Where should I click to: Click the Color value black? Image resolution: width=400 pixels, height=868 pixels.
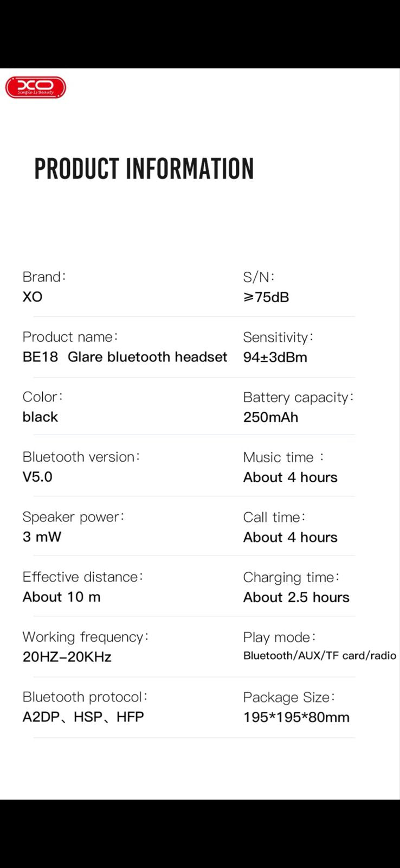(40, 417)
